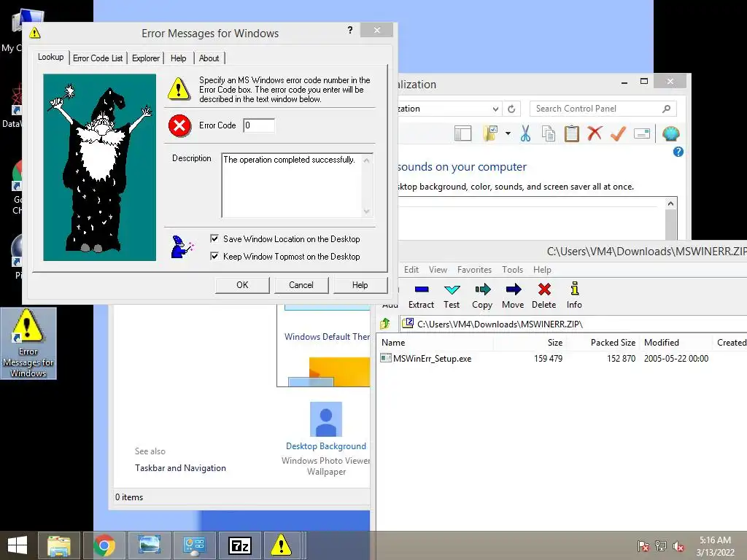
Task: Open the About tab
Action: [x=209, y=58]
